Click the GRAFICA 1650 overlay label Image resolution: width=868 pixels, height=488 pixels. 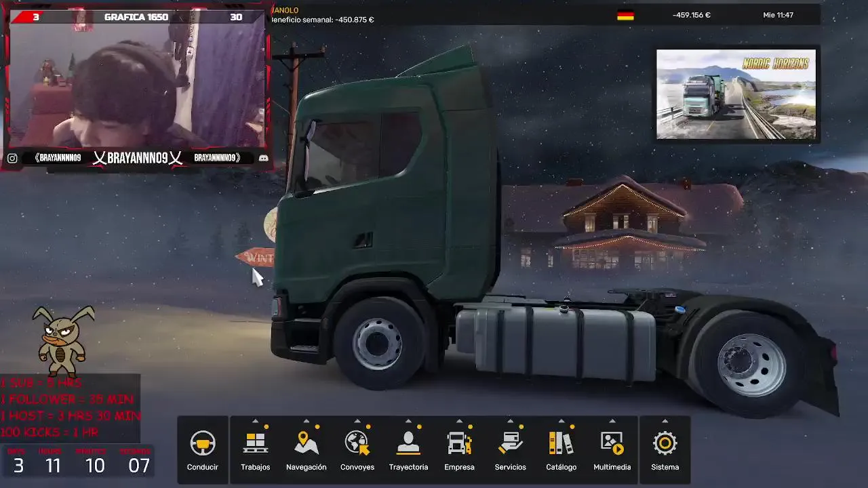136,17
